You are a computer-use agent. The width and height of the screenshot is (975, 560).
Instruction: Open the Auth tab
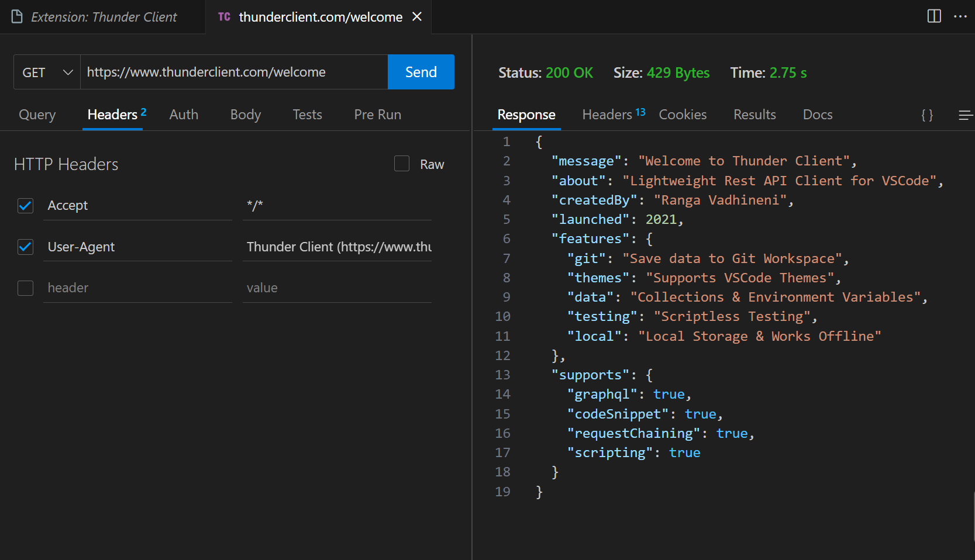point(184,115)
